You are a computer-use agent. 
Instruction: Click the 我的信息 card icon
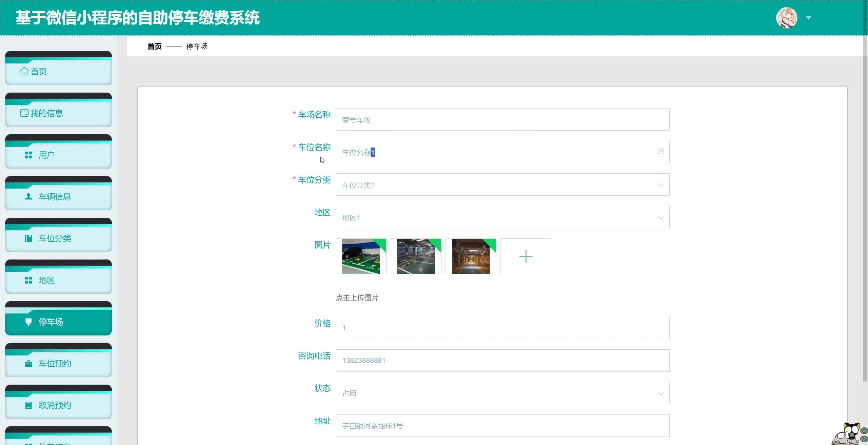click(x=24, y=113)
